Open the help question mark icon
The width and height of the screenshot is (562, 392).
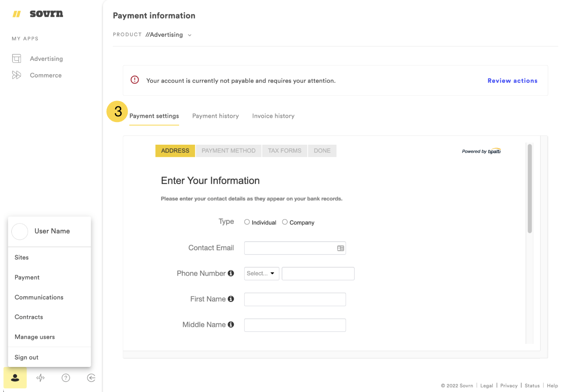pos(66,378)
